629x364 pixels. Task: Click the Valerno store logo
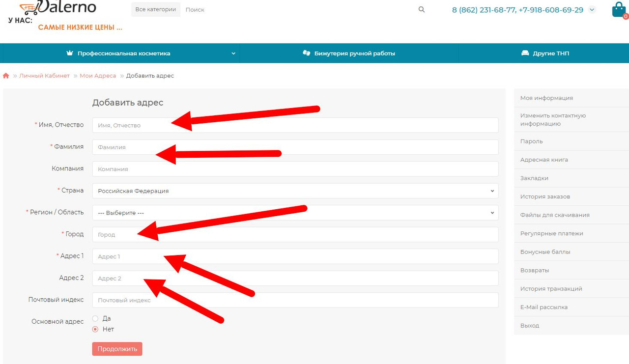(58, 8)
